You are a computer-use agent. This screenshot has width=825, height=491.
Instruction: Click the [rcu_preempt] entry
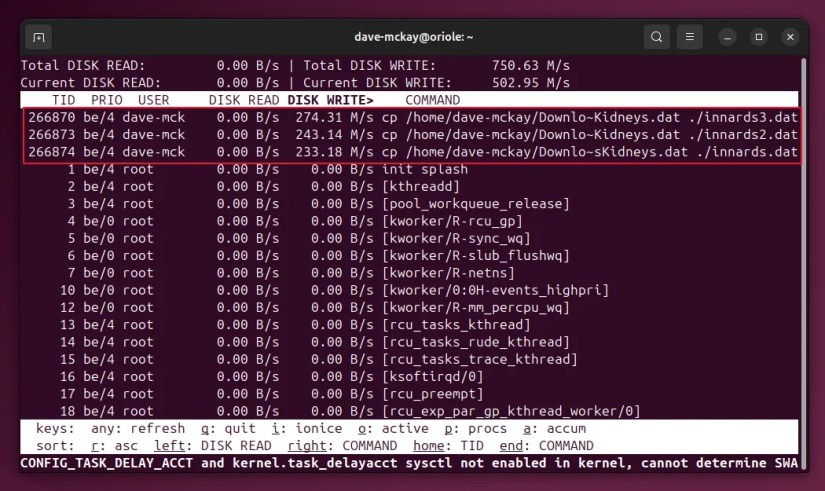pyautogui.click(x=432, y=395)
